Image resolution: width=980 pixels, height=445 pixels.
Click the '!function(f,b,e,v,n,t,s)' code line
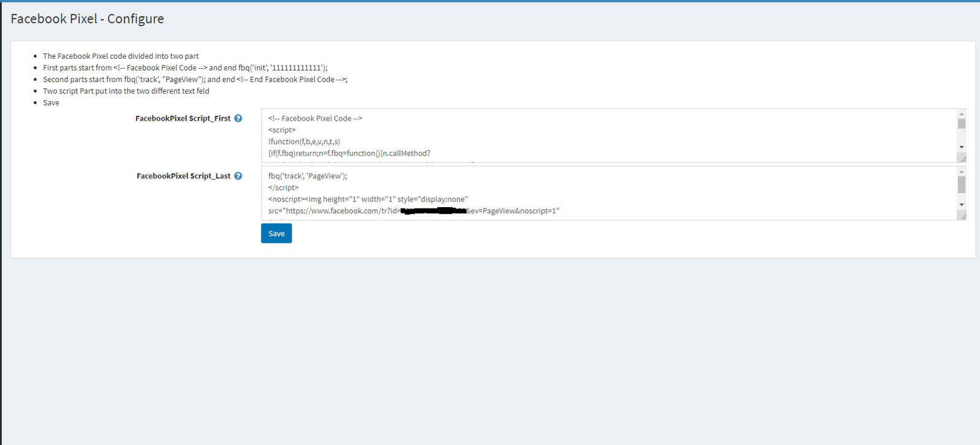tap(304, 142)
